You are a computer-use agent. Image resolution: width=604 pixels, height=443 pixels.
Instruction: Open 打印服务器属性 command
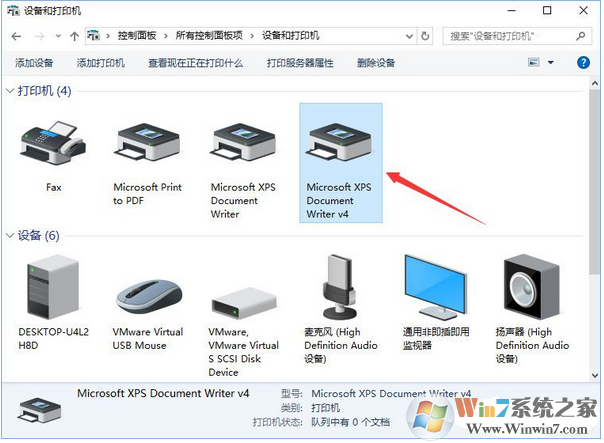pos(300,63)
